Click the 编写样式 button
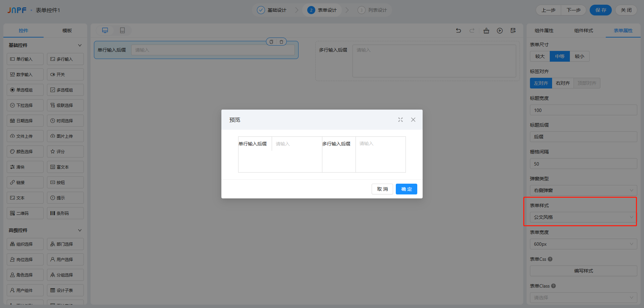 [x=584, y=271]
